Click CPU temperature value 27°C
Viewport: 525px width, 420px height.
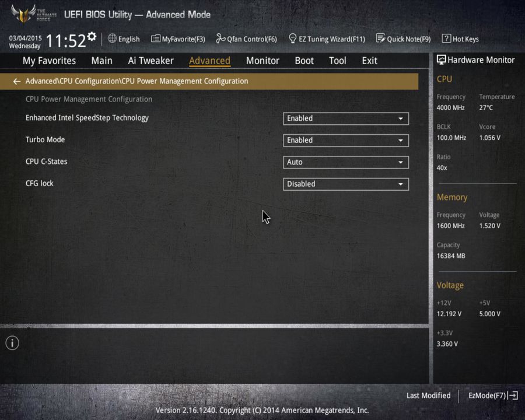(486, 108)
